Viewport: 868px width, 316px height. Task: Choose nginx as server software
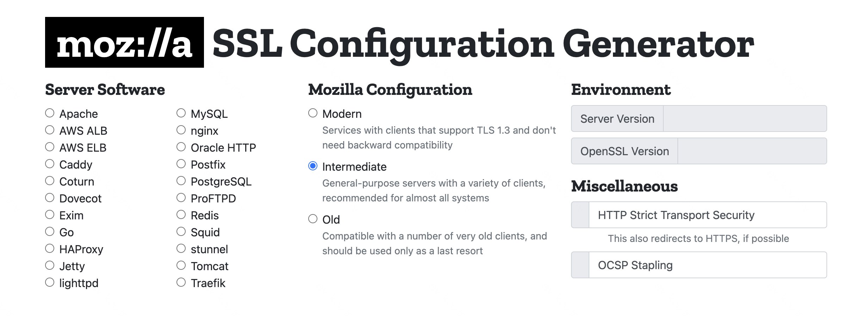click(x=181, y=130)
